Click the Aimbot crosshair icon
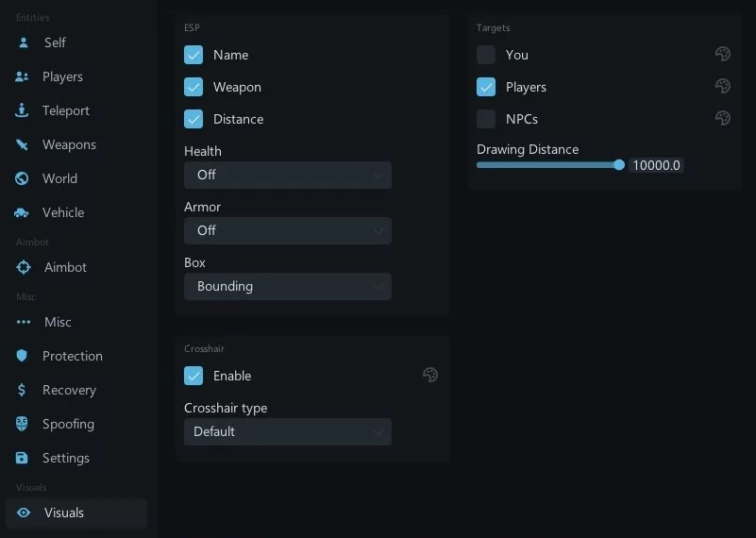The width and height of the screenshot is (756, 538). [x=24, y=267]
